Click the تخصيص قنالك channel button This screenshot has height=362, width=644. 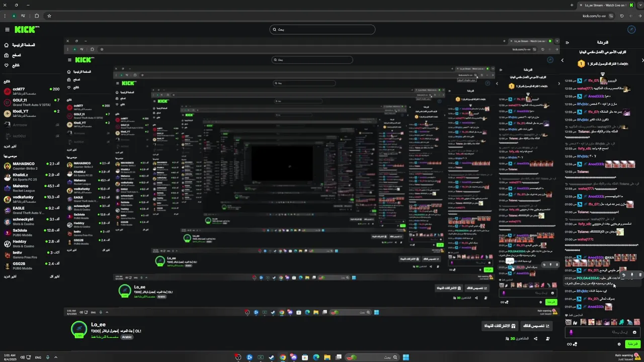tap(537, 326)
